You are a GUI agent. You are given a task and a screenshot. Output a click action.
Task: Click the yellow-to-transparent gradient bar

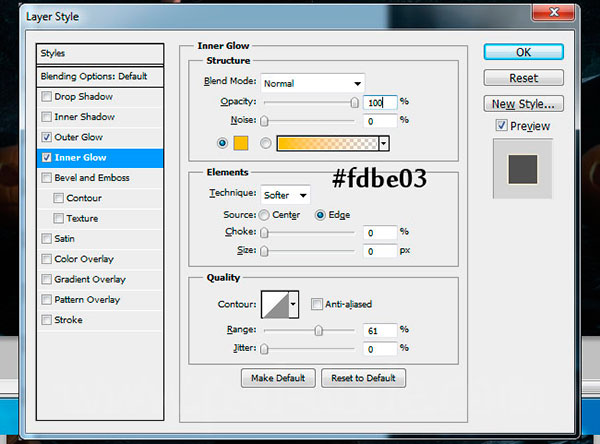pyautogui.click(x=328, y=144)
